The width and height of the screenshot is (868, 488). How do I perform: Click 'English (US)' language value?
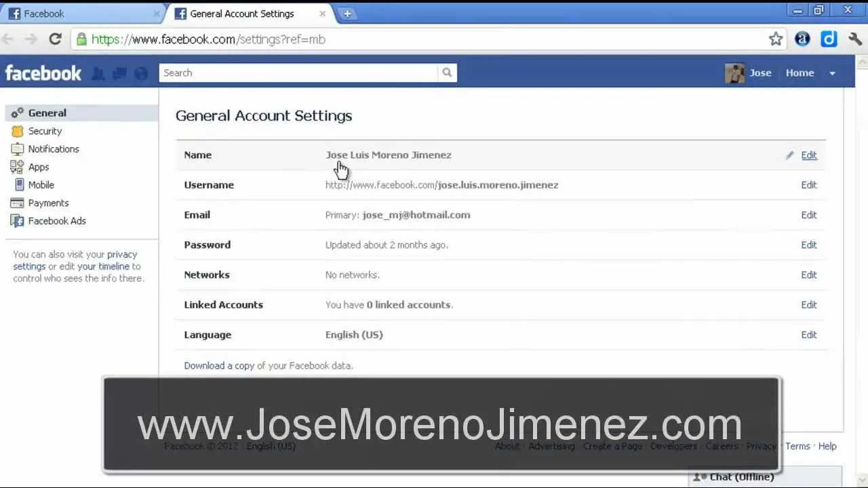(354, 335)
